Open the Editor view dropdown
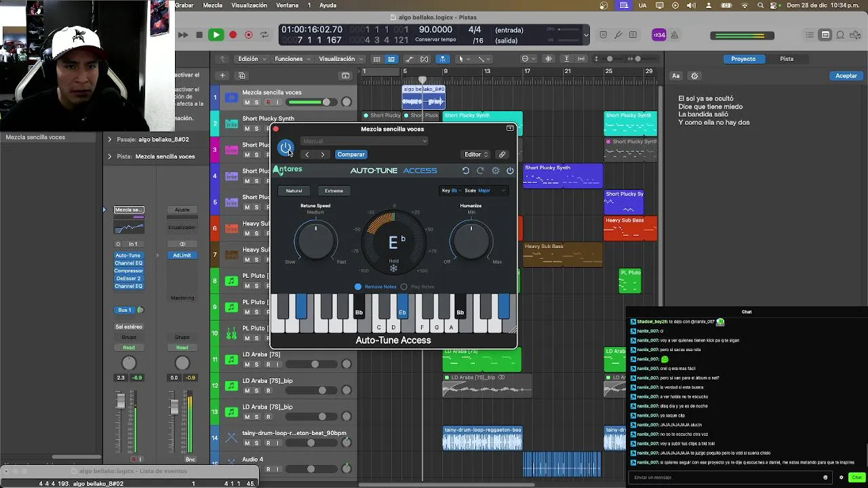Screen dimensions: 868x488 tap(475, 155)
